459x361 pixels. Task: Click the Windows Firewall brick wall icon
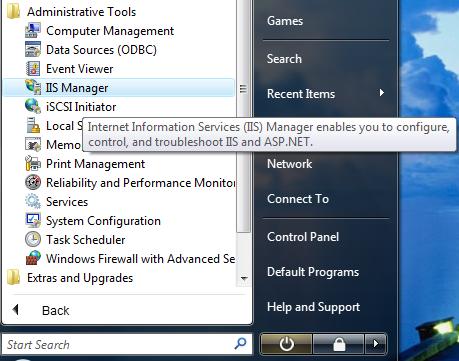coord(33,258)
